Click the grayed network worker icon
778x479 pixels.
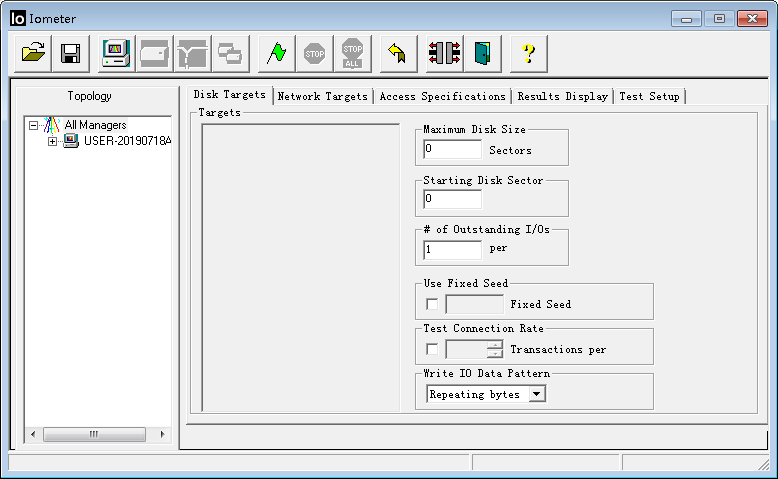[193, 53]
